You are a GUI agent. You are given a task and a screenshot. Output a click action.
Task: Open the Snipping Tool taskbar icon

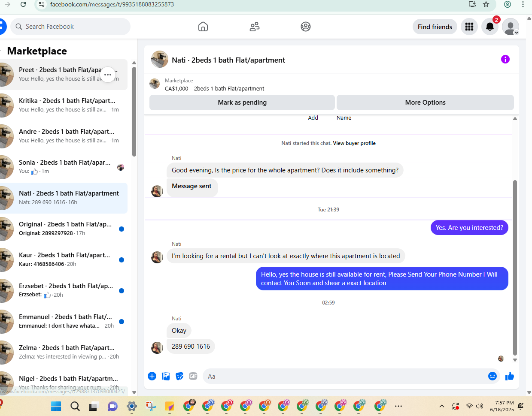[x=151, y=406]
